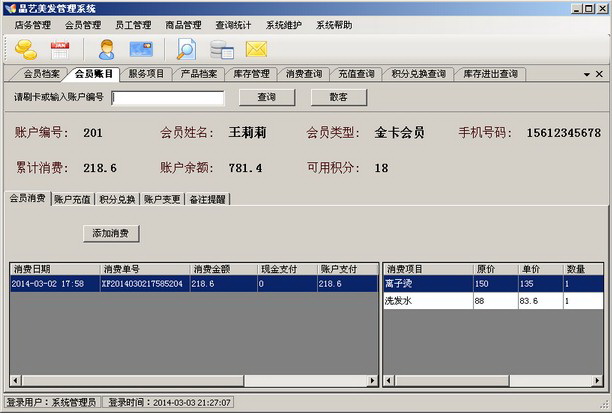The image size is (612, 414).
Task: Switch to the 消费查询 tab
Action: [x=304, y=74]
